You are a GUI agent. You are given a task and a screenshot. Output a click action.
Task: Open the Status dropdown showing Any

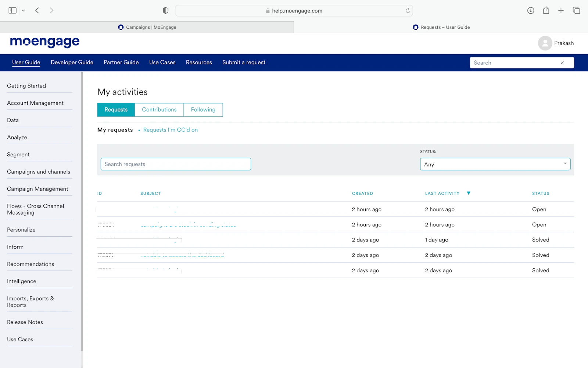coord(495,164)
